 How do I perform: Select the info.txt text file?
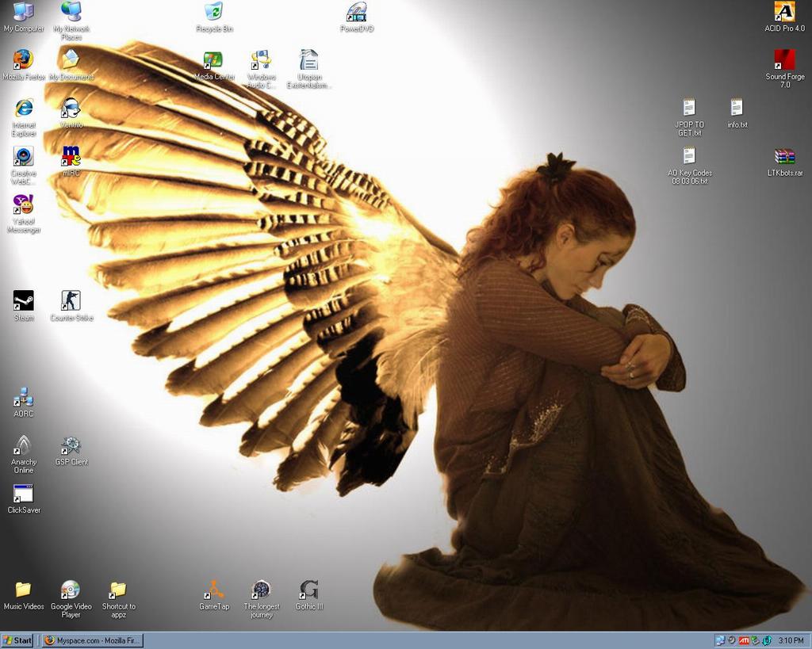(737, 108)
